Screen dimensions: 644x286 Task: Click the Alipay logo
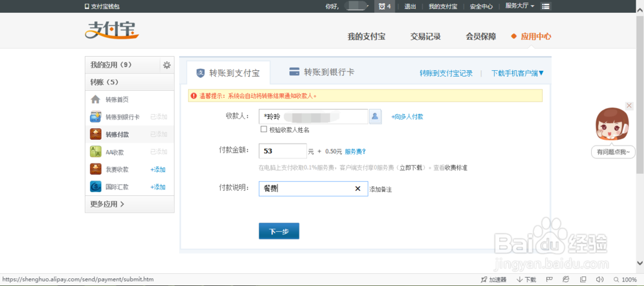click(112, 31)
